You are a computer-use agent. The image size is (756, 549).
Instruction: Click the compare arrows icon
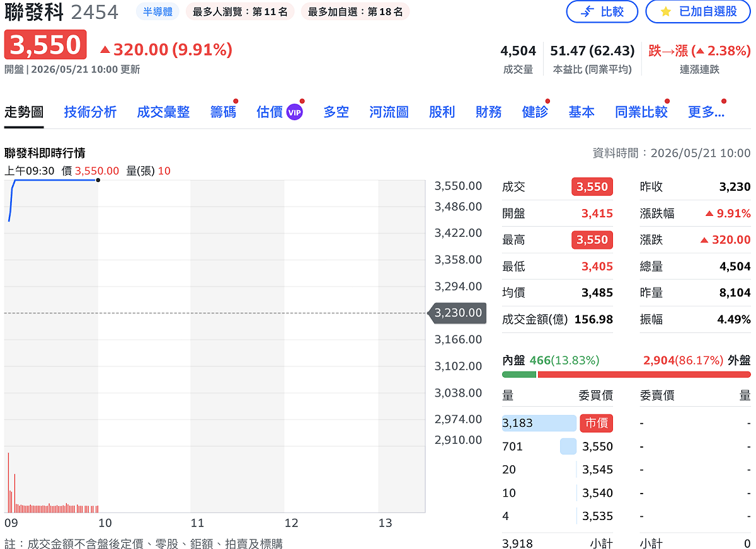pos(587,11)
